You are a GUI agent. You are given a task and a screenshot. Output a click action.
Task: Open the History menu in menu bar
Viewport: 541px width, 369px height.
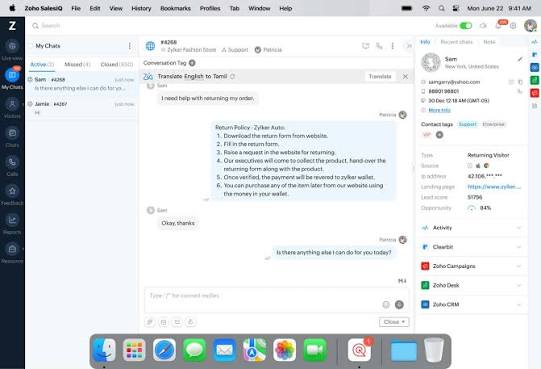tap(141, 8)
